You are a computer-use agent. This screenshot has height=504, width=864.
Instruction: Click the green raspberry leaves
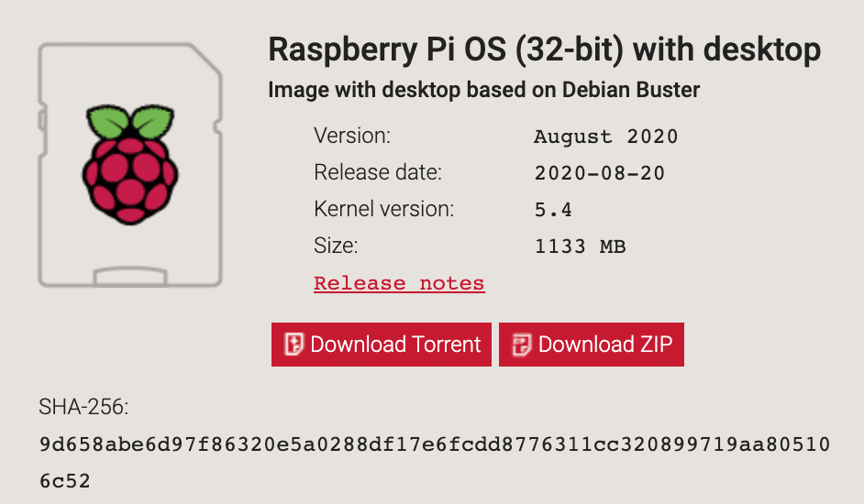130,121
